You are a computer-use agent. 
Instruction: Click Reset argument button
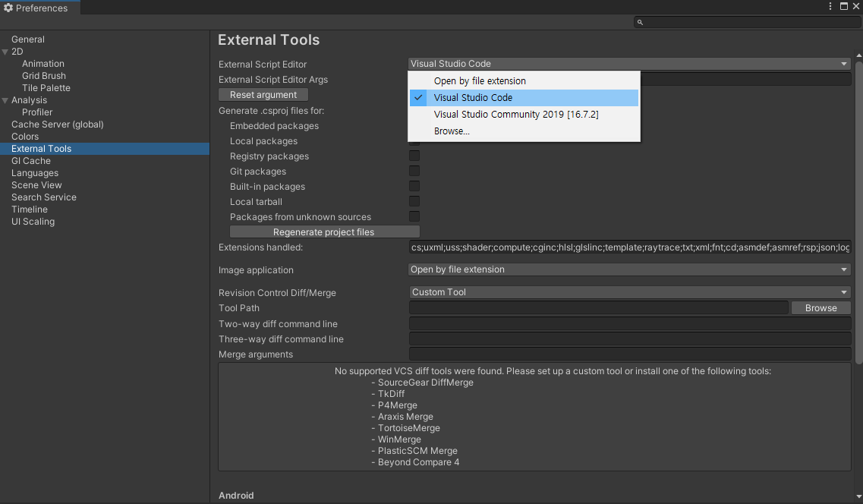pyautogui.click(x=263, y=95)
